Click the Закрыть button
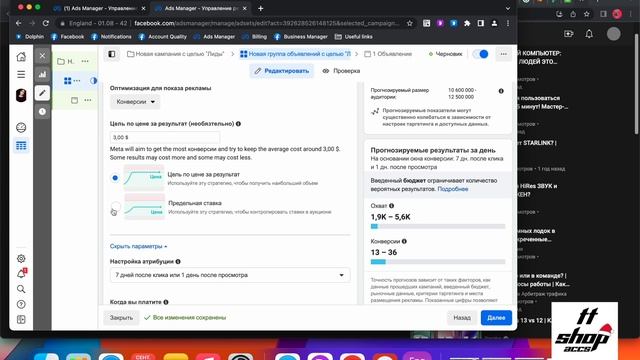Image resolution: width=640 pixels, height=360 pixels. 121,318
